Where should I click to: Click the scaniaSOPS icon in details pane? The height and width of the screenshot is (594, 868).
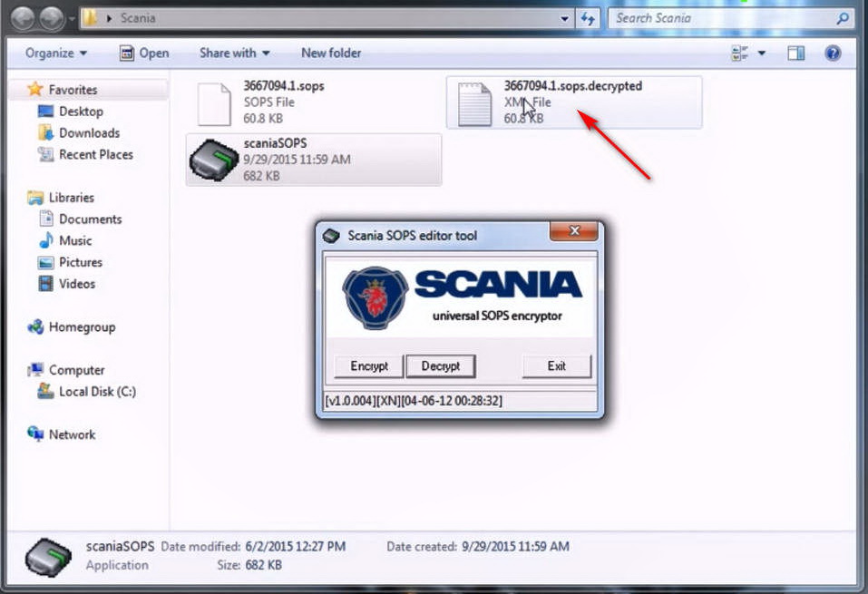[x=48, y=558]
